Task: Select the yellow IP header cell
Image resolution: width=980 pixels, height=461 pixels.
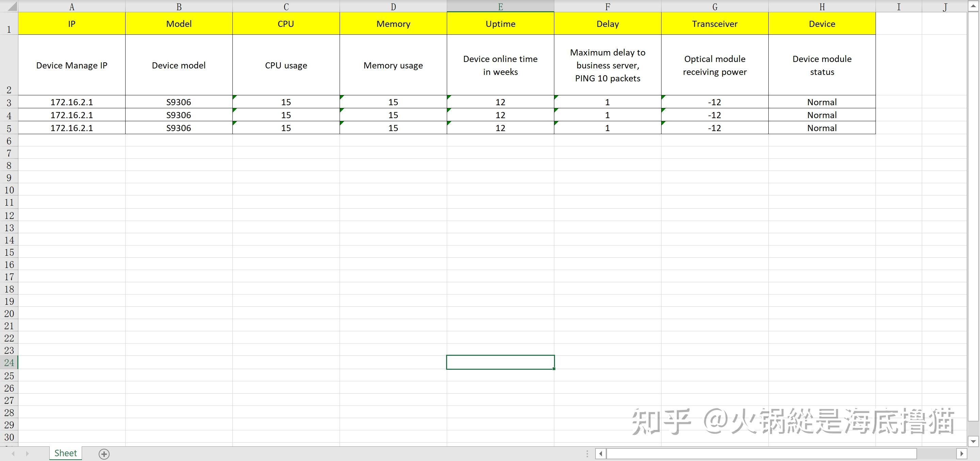Action: [71, 23]
